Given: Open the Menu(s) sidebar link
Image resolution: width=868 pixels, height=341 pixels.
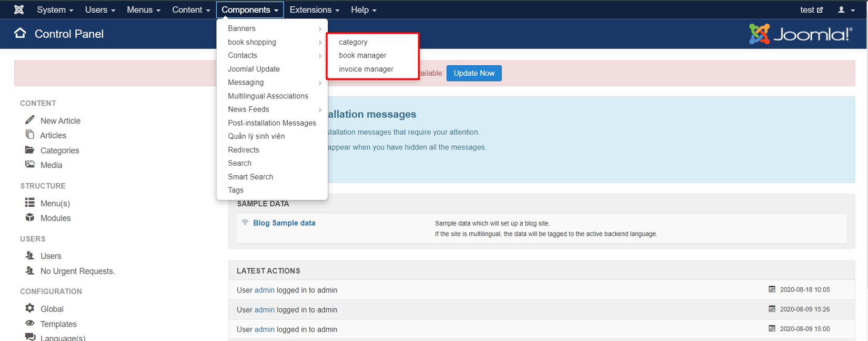Looking at the screenshot, I should pos(55,203).
